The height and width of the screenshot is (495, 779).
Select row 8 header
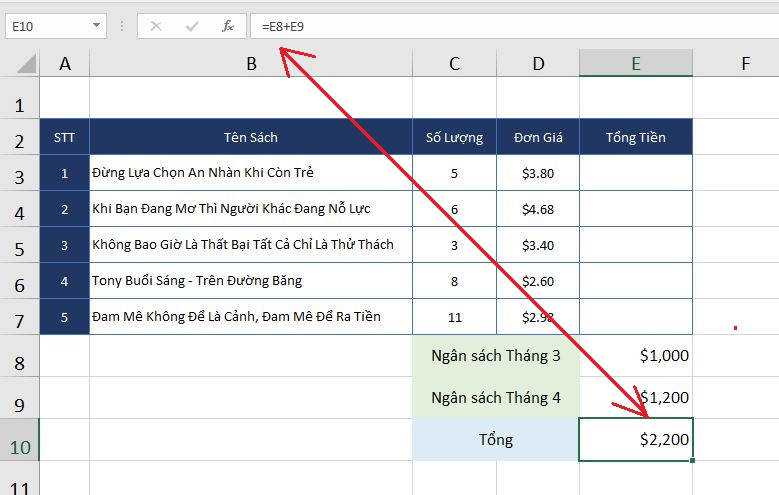coord(19,356)
